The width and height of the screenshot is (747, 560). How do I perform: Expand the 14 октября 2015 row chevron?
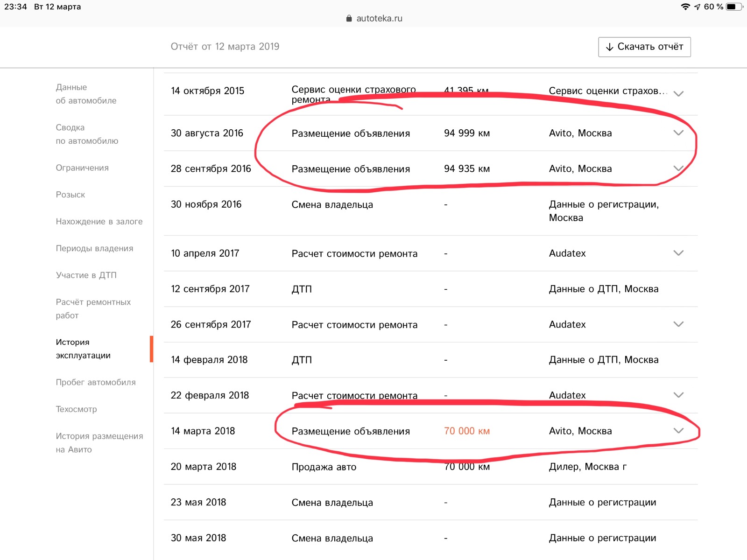click(678, 93)
